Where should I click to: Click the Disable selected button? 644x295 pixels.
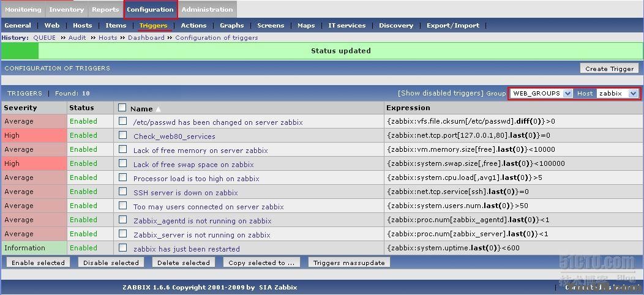click(x=111, y=263)
